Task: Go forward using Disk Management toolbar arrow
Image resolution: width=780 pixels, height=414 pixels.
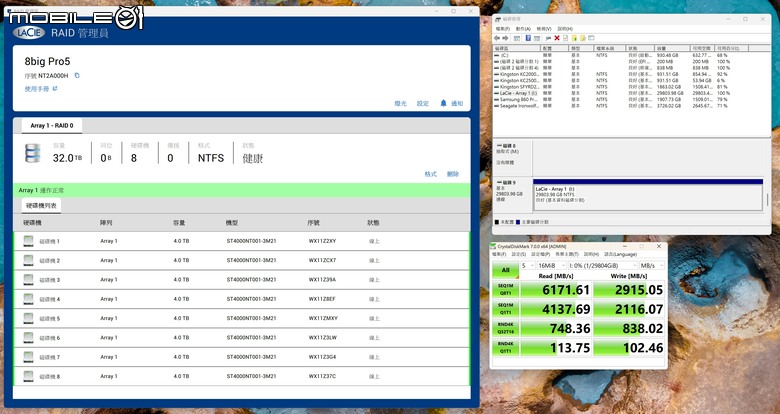Action: (x=505, y=38)
